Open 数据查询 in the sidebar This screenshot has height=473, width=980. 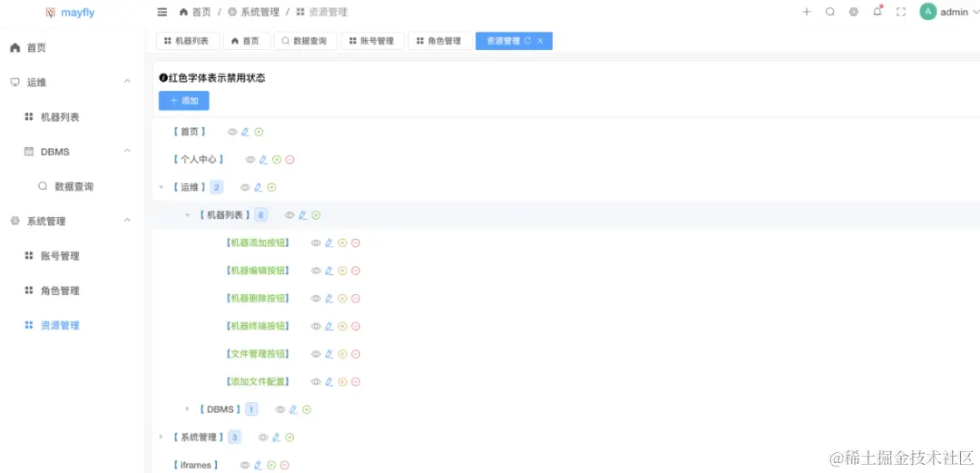point(72,186)
